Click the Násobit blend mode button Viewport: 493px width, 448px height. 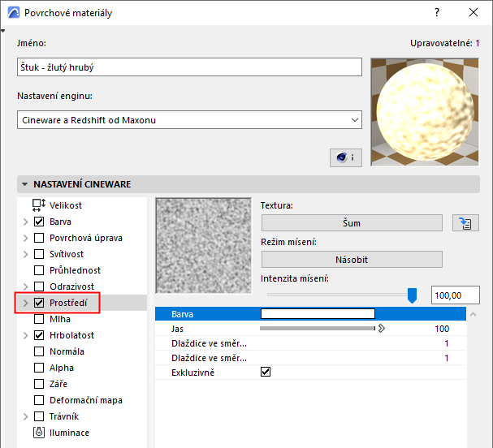click(352, 260)
